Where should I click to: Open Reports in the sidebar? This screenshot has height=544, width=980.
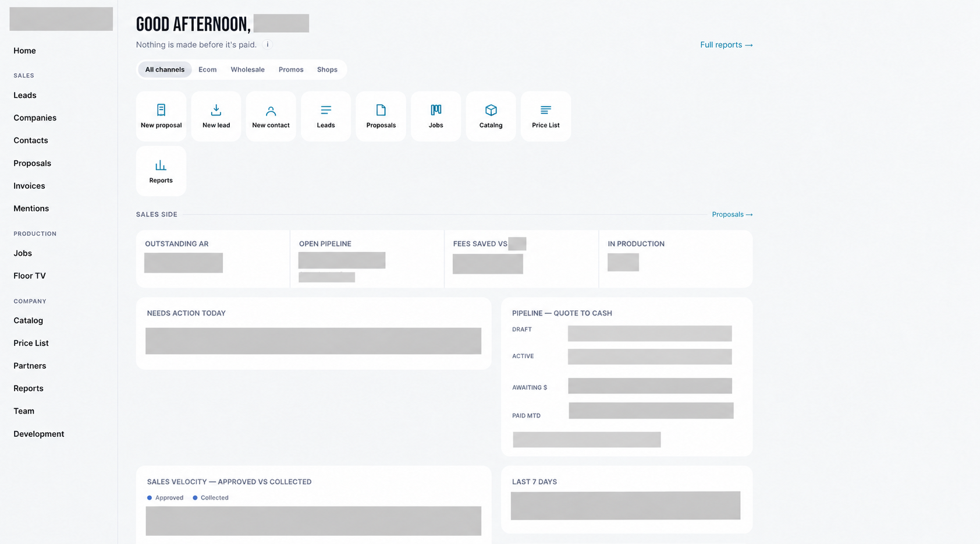(29, 388)
